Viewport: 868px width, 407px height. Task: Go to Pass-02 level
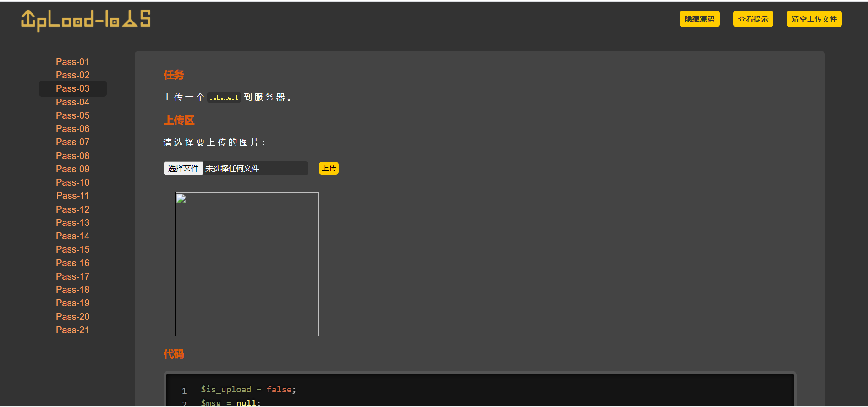click(72, 75)
